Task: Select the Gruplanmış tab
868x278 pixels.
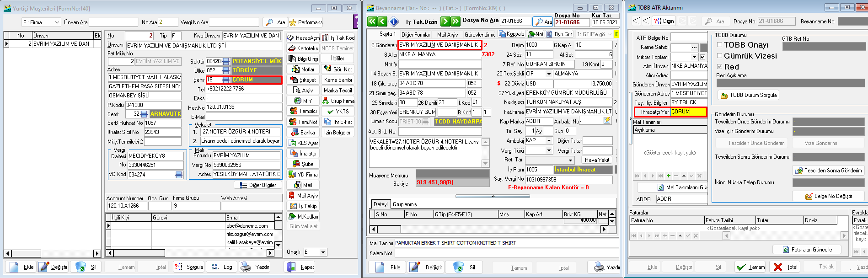Action: click(x=405, y=204)
